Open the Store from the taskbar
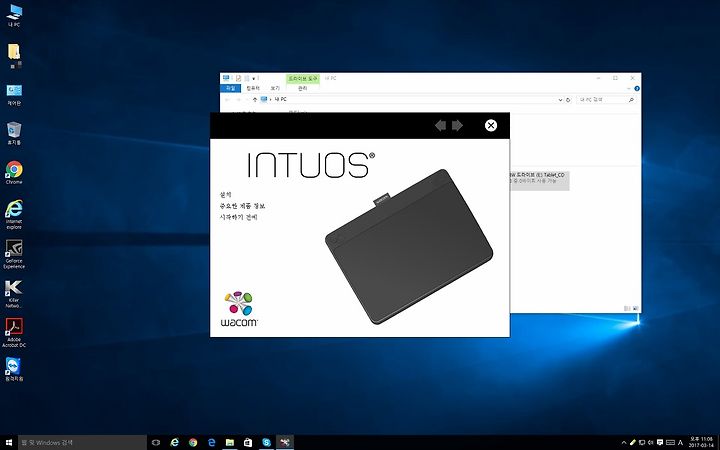This screenshot has height=450, width=720. point(248,443)
